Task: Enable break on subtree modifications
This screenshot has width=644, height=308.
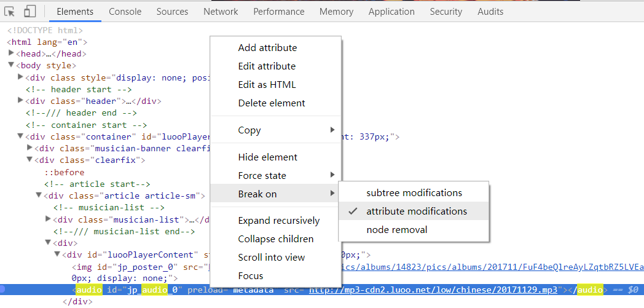Action: tap(414, 193)
